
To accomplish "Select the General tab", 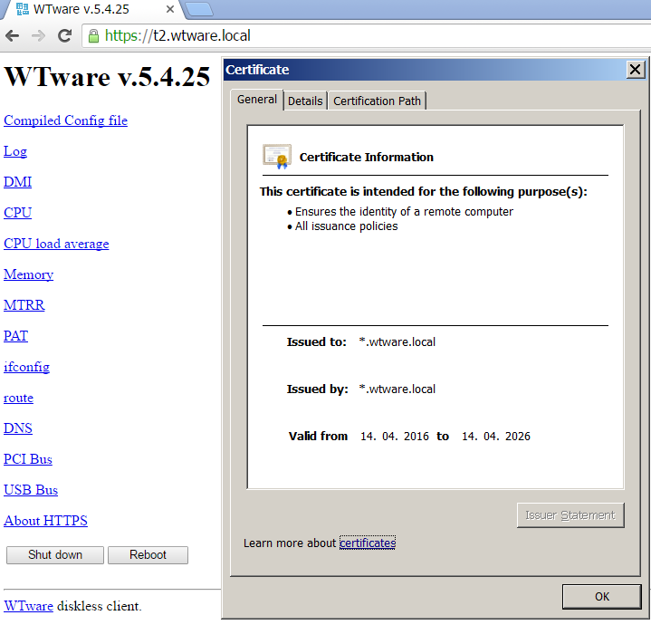I will point(257,100).
